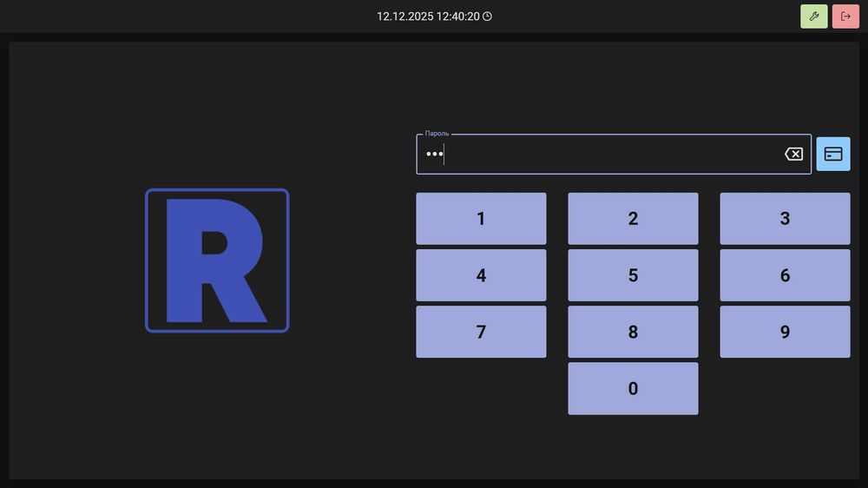The image size is (868, 488).
Task: Tap keypad digit 7
Action: [x=481, y=332]
